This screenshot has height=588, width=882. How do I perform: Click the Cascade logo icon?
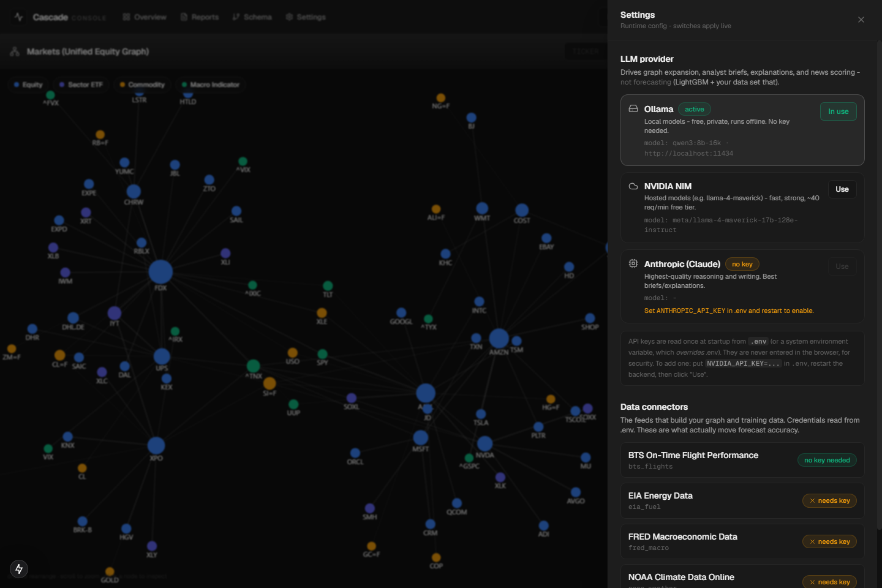pos(19,17)
